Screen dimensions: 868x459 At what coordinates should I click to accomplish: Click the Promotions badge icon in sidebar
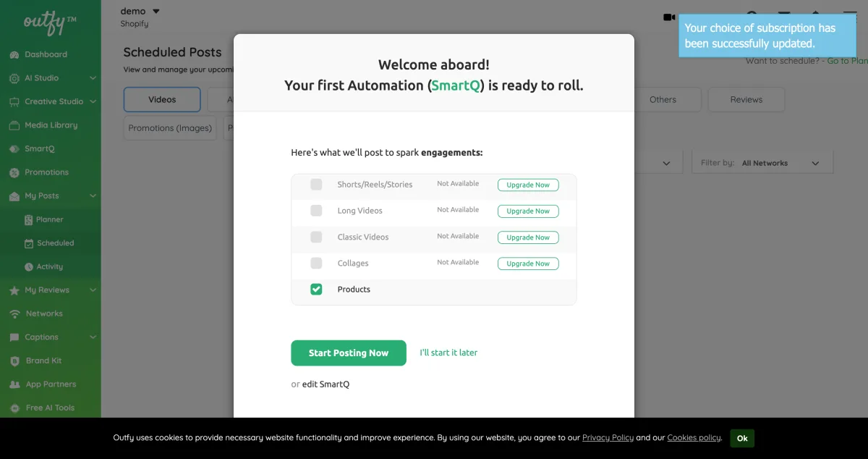point(14,173)
